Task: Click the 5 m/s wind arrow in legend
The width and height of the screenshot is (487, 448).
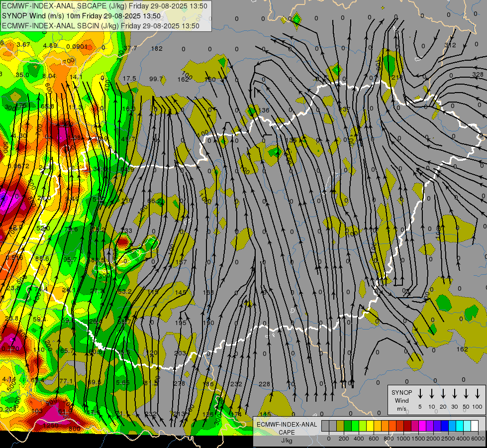Action: point(420,394)
